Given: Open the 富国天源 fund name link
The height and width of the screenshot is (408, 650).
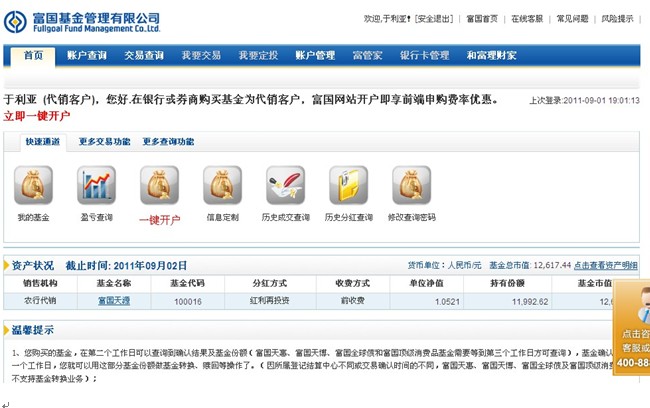Looking at the screenshot, I should [113, 300].
